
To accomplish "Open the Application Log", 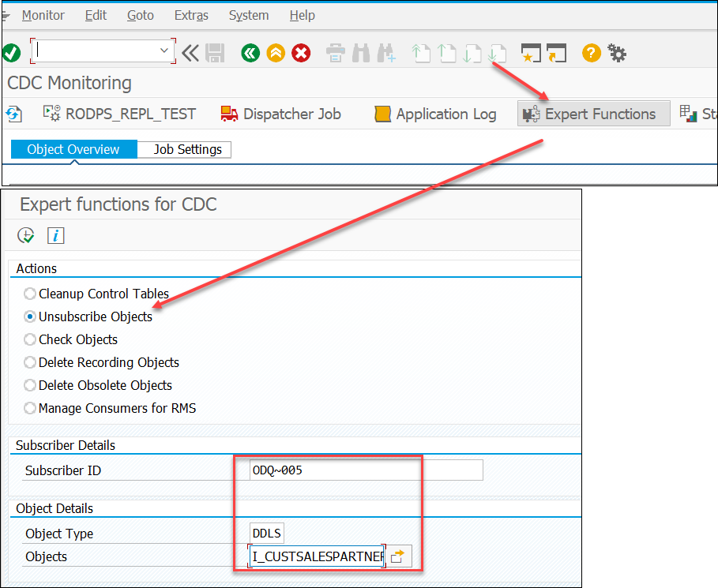I will pyautogui.click(x=435, y=114).
